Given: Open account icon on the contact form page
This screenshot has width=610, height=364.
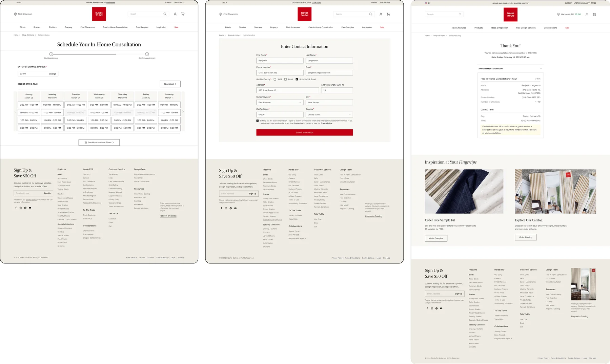Looking at the screenshot, I should (381, 14).
